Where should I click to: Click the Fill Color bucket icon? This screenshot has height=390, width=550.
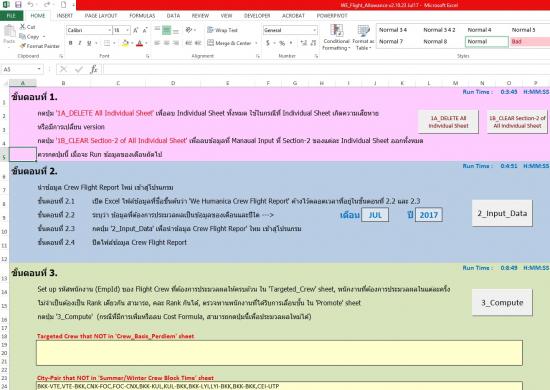tap(125, 43)
